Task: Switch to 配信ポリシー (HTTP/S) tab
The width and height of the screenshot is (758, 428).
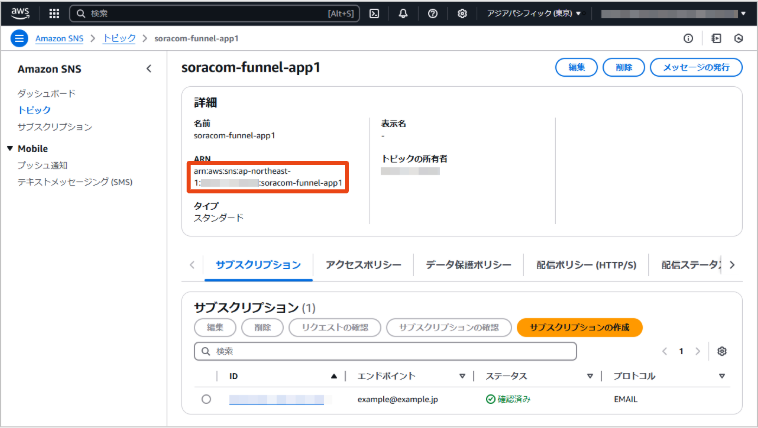Action: (586, 265)
